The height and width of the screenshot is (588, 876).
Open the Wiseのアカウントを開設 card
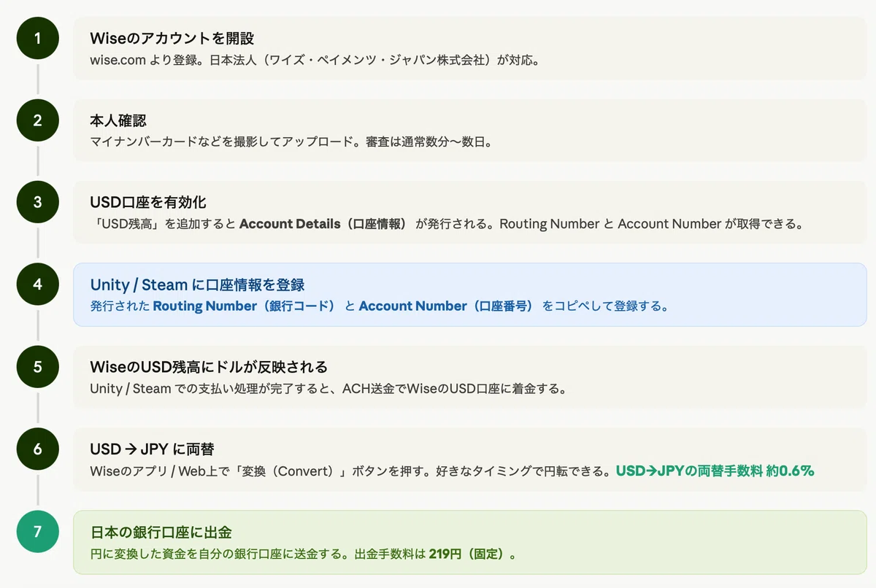(469, 48)
